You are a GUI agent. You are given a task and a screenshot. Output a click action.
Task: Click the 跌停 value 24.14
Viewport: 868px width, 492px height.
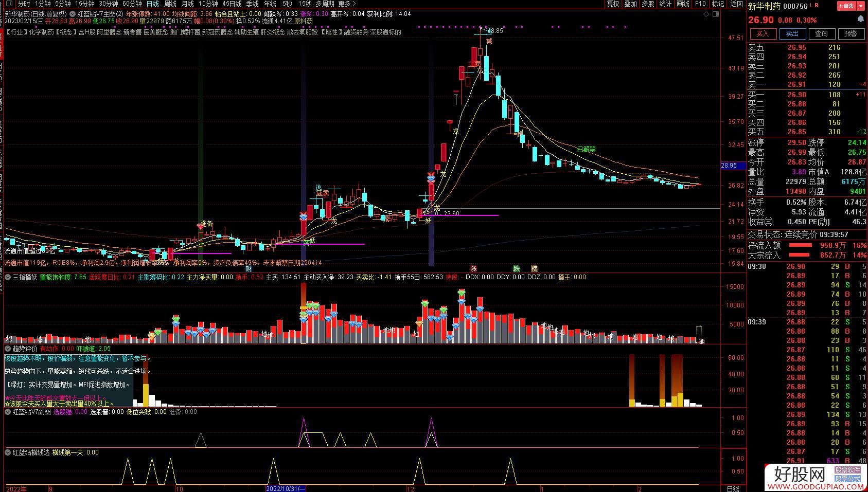pos(857,142)
